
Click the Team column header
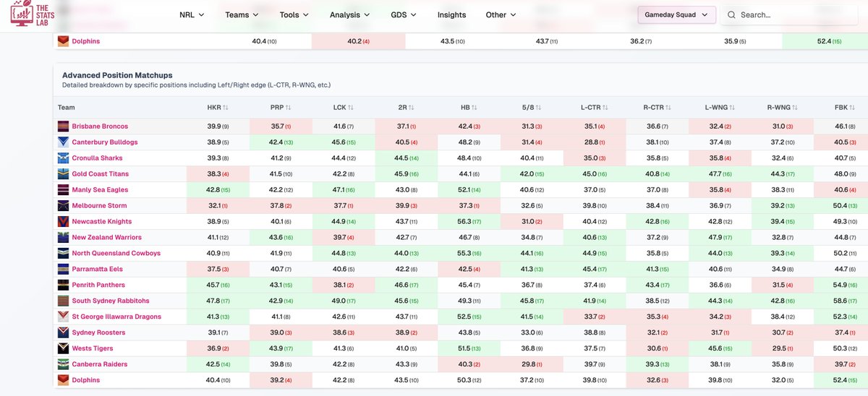click(x=67, y=108)
